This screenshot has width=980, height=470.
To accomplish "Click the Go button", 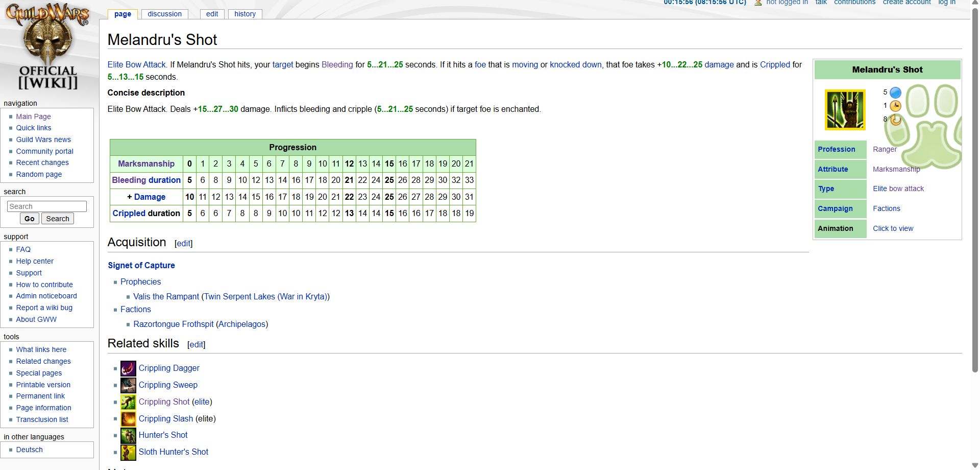I will [x=30, y=219].
